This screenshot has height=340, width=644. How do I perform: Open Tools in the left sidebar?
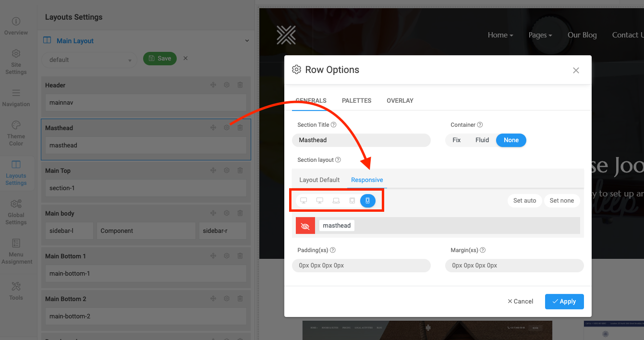point(16,291)
